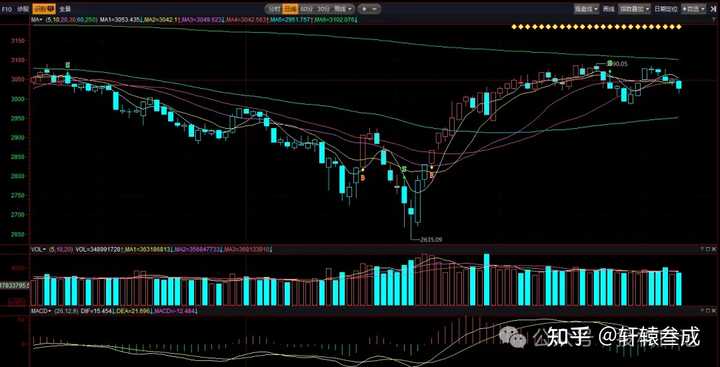
Task: Activate the 画线 drawing tool
Action: (x=608, y=9)
